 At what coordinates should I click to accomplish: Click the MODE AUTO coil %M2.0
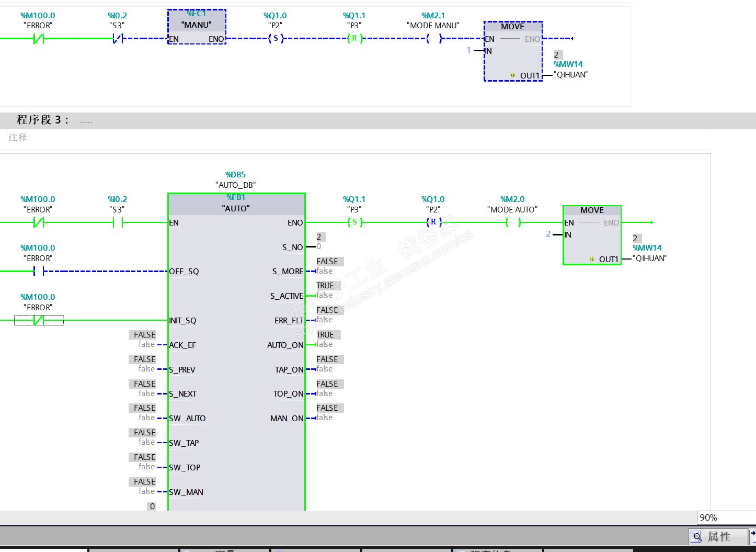tap(512, 222)
